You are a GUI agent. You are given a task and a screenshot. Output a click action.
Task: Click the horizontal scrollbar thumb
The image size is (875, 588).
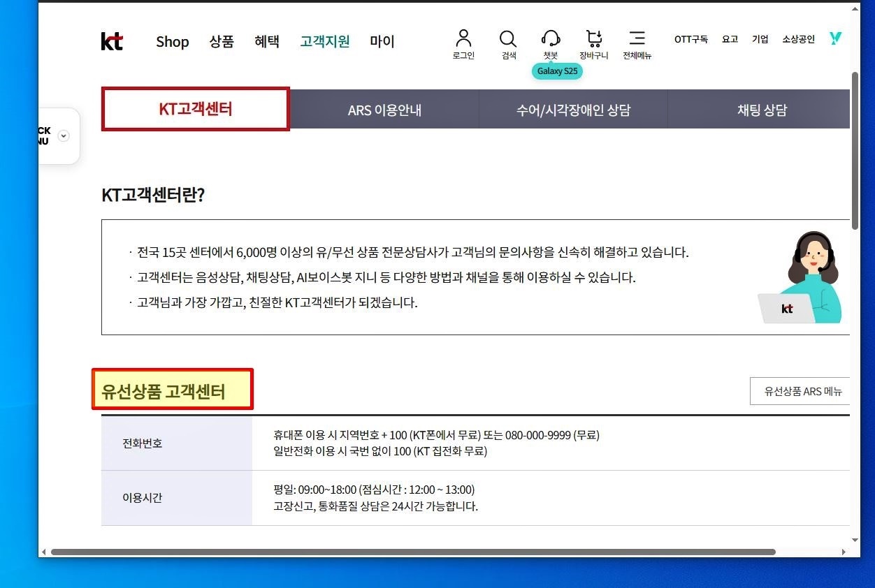[413, 552]
